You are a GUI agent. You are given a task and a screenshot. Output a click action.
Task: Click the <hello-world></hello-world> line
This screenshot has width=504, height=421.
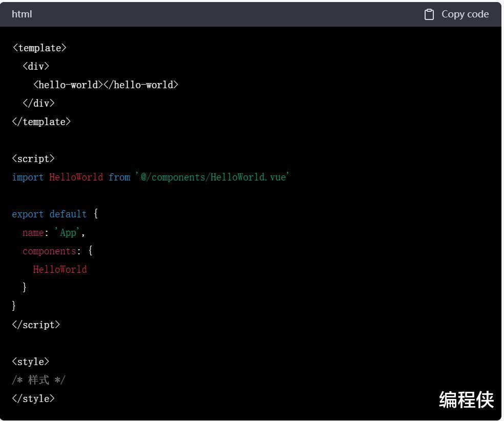[106, 85]
